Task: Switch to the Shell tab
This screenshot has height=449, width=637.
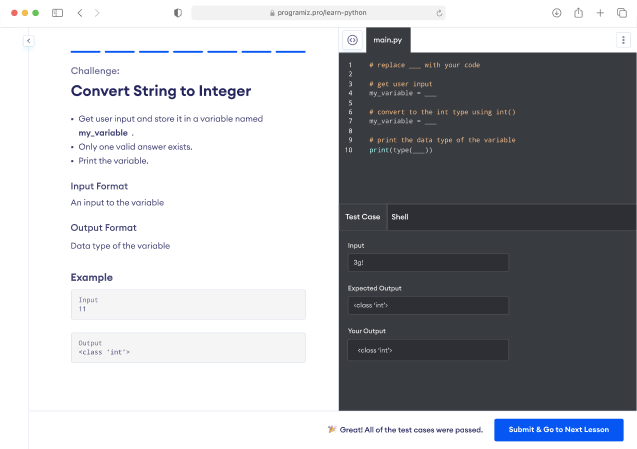Action: [400, 217]
